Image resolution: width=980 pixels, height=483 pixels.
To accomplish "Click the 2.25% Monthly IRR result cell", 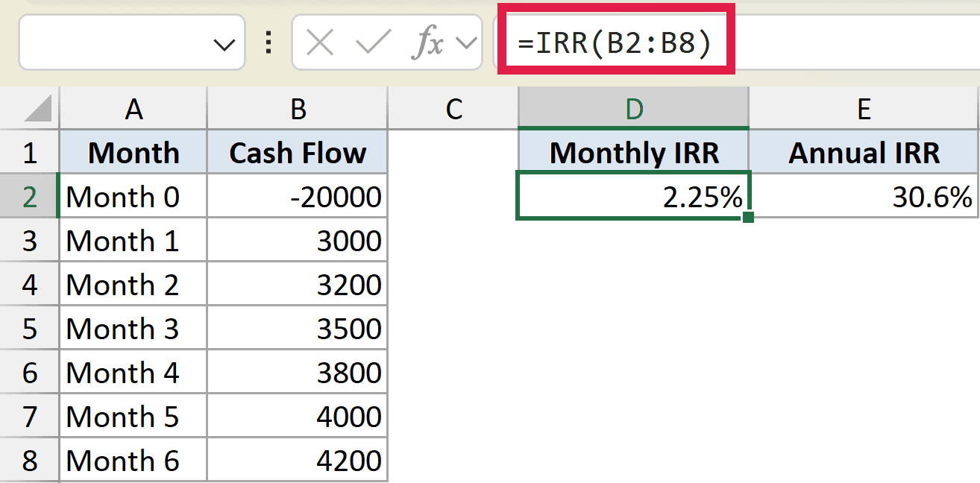I will (633, 197).
